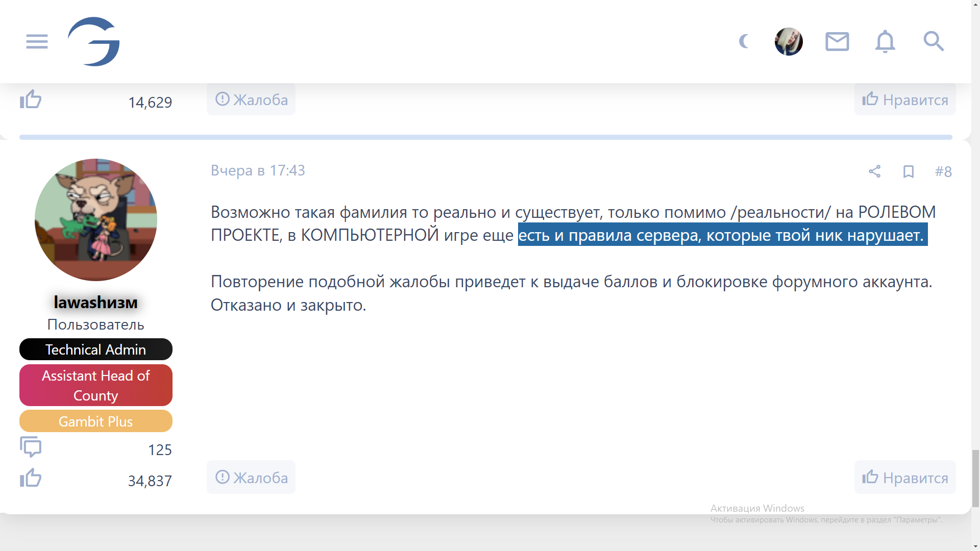Open lawashизм's profile avatar
The height and width of the screenshot is (551, 980).
coord(96,220)
